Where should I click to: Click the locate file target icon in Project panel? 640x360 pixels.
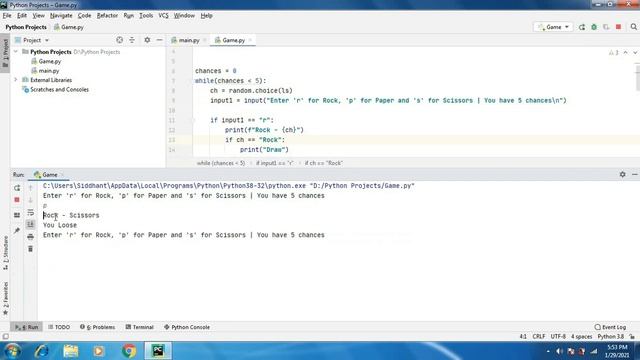point(119,40)
